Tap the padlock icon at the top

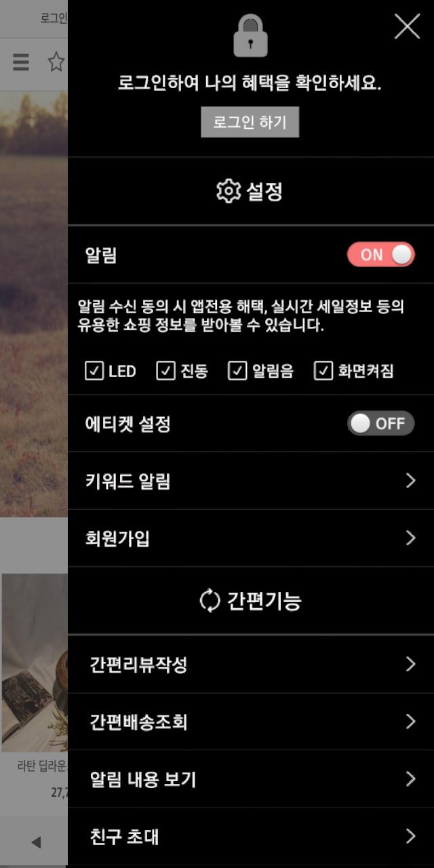click(x=251, y=36)
